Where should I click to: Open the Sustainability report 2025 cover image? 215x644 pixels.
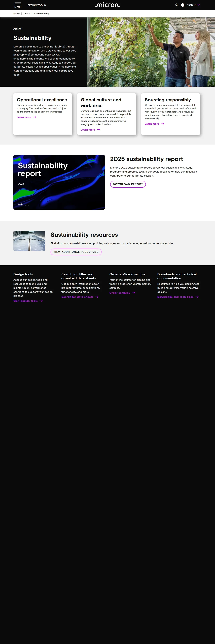pyautogui.click(x=59, y=182)
